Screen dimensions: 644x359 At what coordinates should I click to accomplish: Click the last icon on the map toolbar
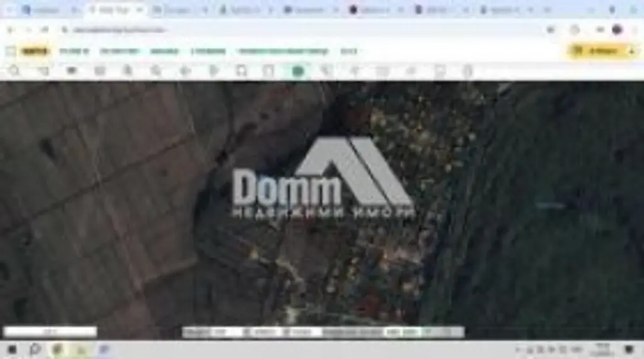(467, 71)
